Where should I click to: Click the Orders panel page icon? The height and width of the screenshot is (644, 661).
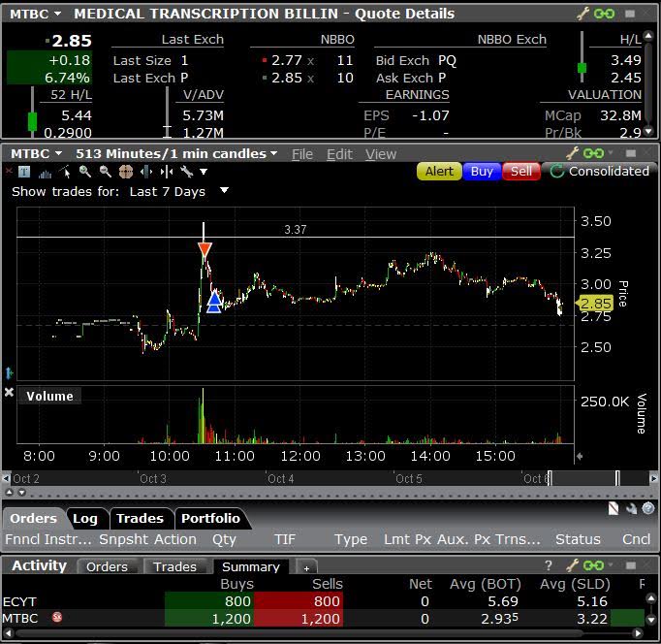coord(614,508)
